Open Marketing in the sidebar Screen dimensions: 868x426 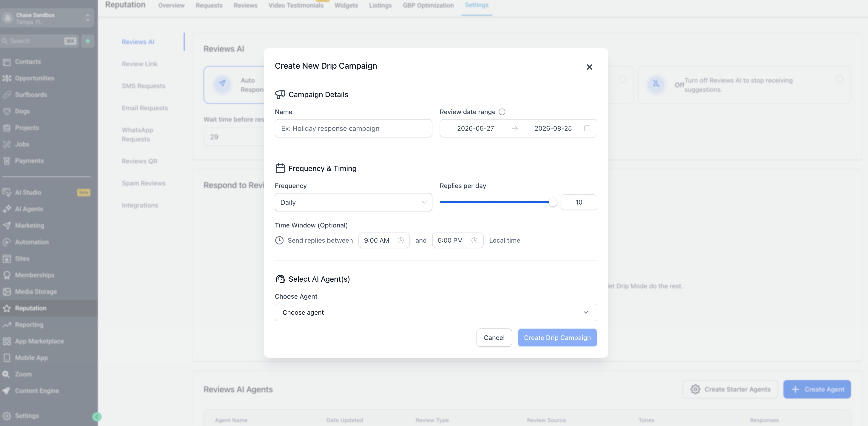pyautogui.click(x=30, y=226)
